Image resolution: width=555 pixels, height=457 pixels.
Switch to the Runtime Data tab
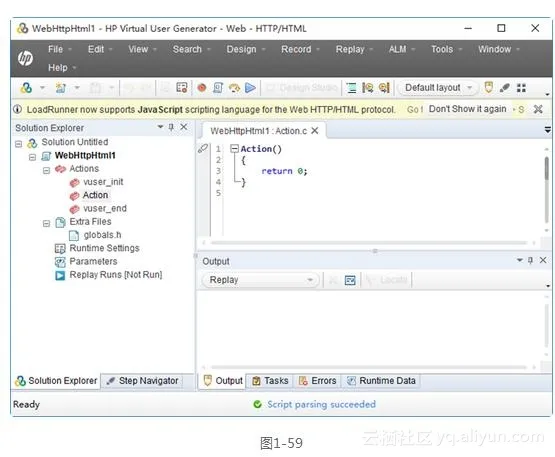pyautogui.click(x=381, y=381)
